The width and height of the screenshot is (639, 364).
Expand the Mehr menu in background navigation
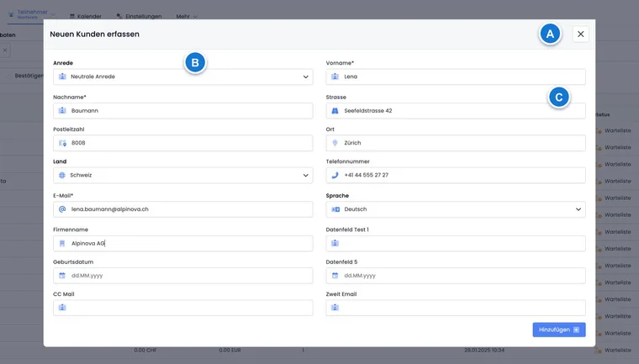[187, 16]
